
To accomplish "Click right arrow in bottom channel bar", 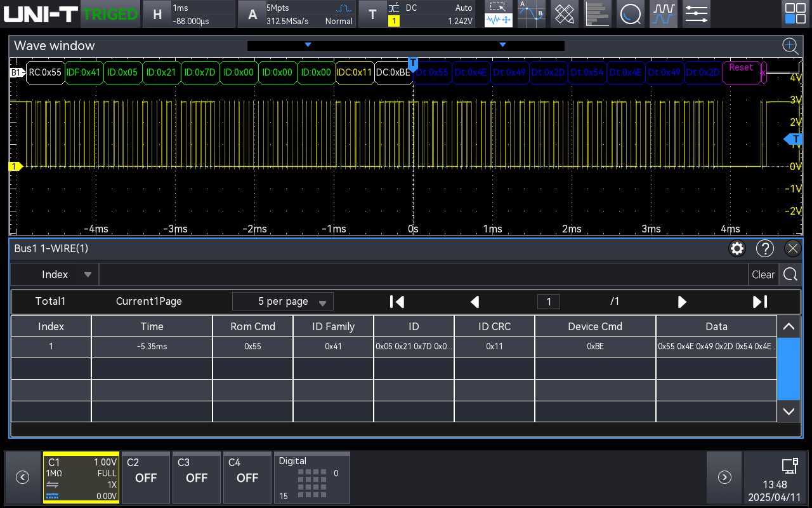I will pos(724,478).
